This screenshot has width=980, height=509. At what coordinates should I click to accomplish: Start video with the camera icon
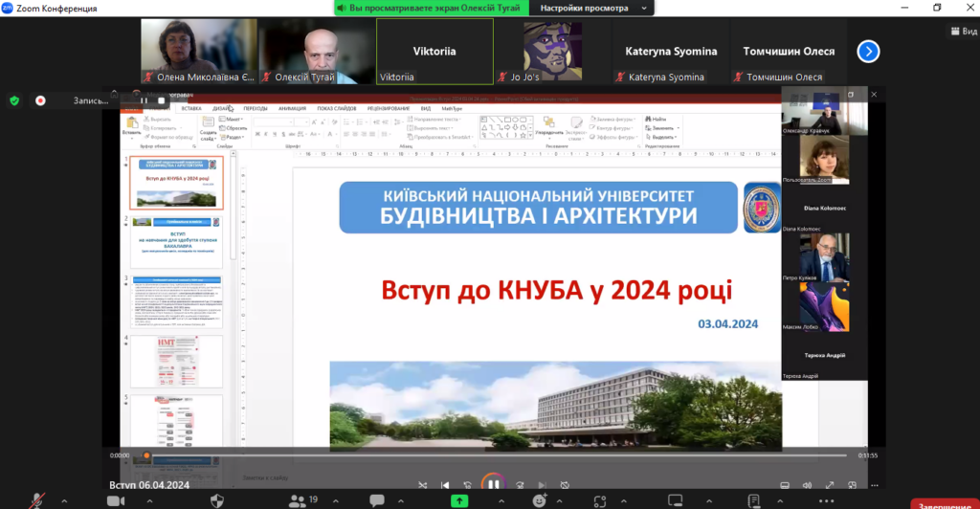(x=116, y=501)
